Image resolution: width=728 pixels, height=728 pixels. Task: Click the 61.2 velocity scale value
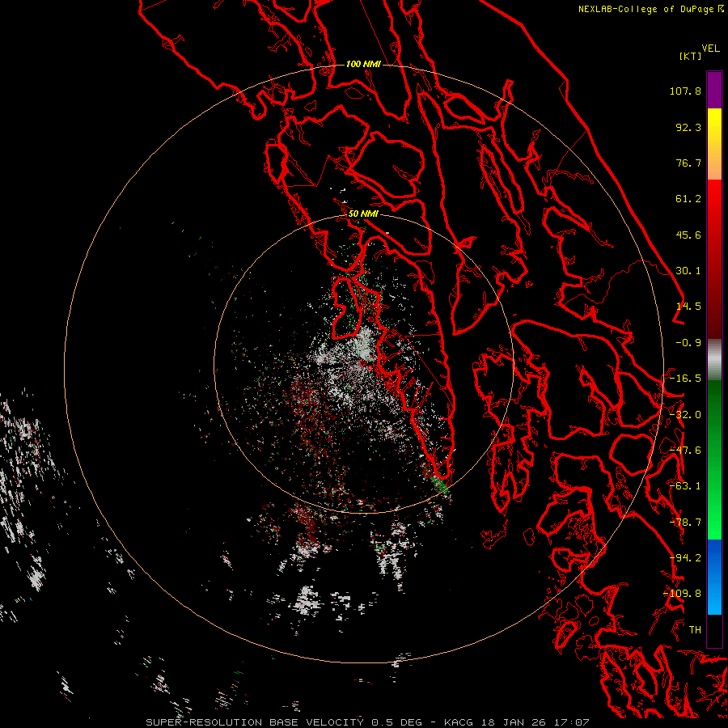pyautogui.click(x=688, y=199)
